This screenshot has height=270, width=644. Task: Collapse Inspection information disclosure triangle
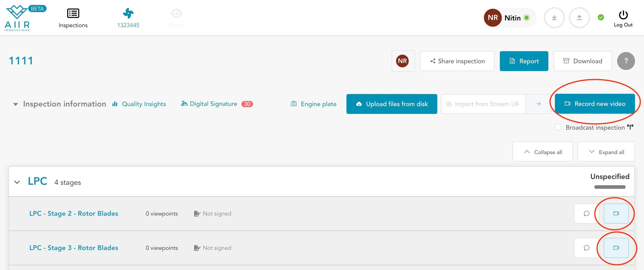(x=15, y=104)
